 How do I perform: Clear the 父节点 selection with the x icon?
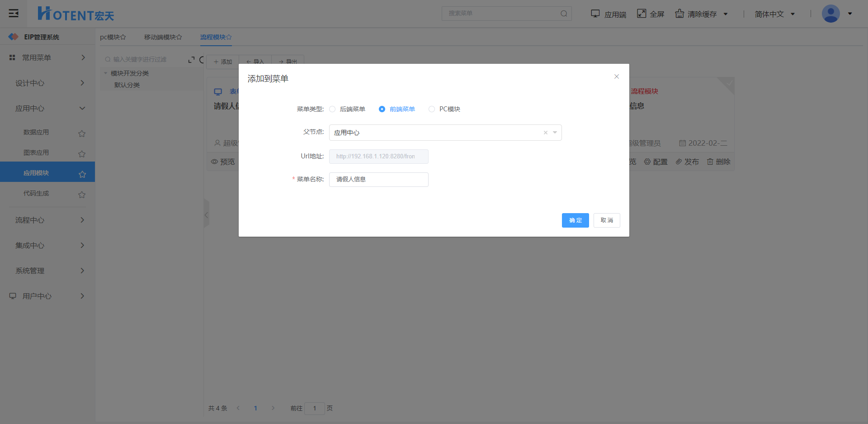(545, 133)
